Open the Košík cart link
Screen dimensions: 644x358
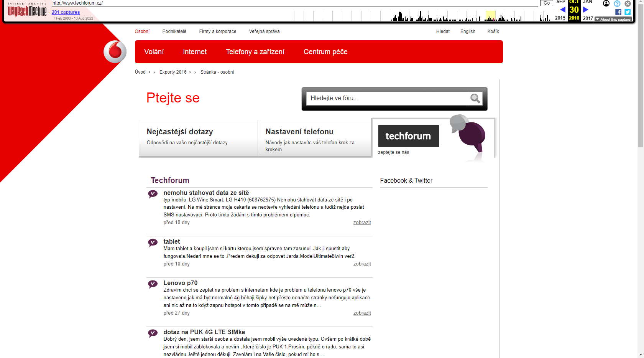coord(493,31)
